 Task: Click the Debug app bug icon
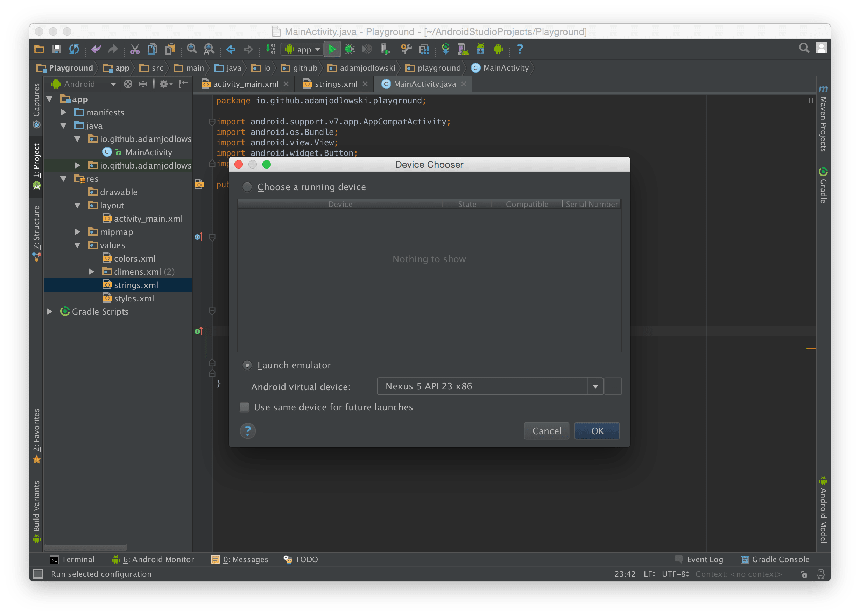350,49
